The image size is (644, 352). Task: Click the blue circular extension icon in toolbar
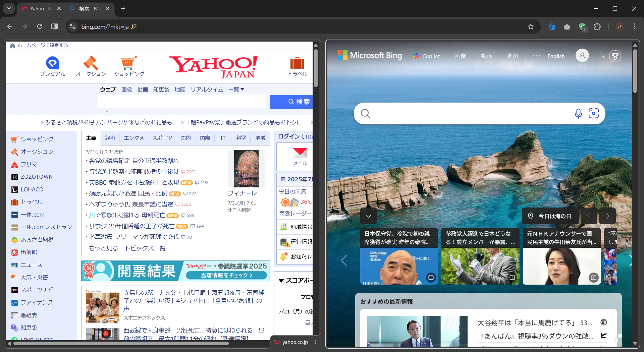tap(552, 26)
